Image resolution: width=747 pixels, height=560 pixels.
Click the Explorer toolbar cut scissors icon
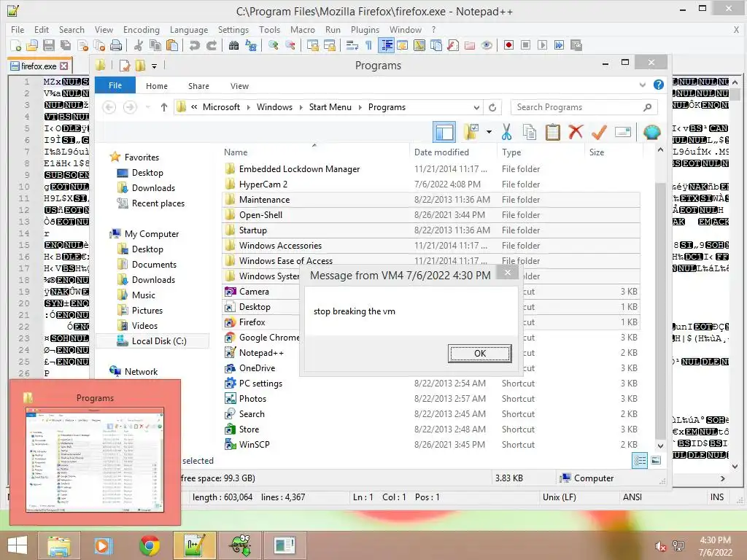506,132
